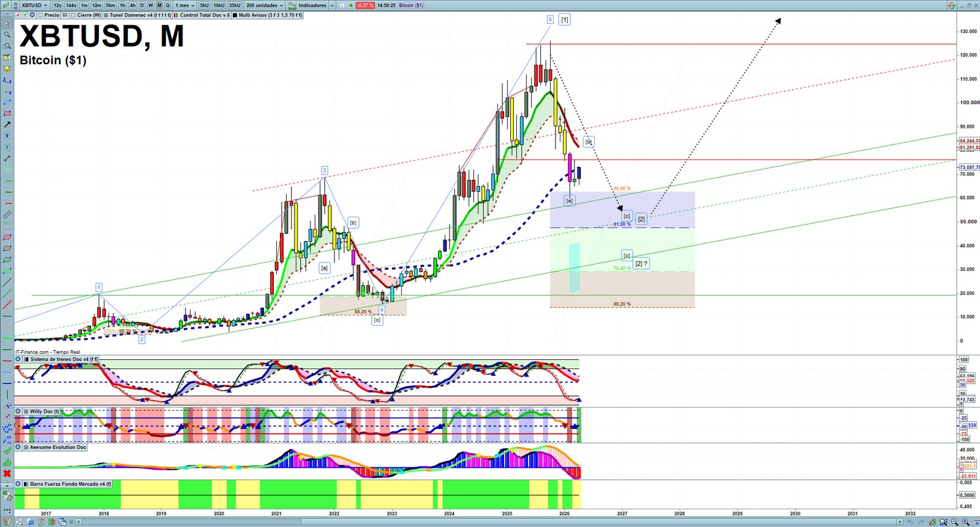
Task: Toggle the Cierre (W) checkbox
Action: 73,15
